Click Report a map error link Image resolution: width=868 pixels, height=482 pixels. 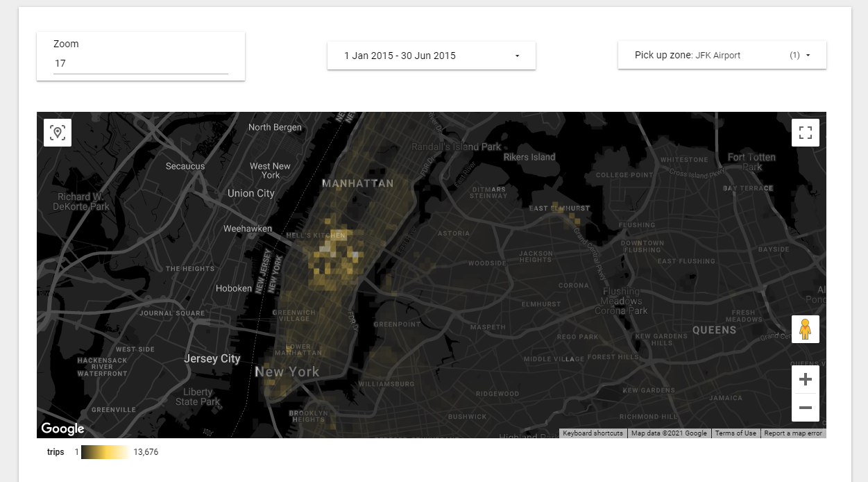pyautogui.click(x=793, y=433)
